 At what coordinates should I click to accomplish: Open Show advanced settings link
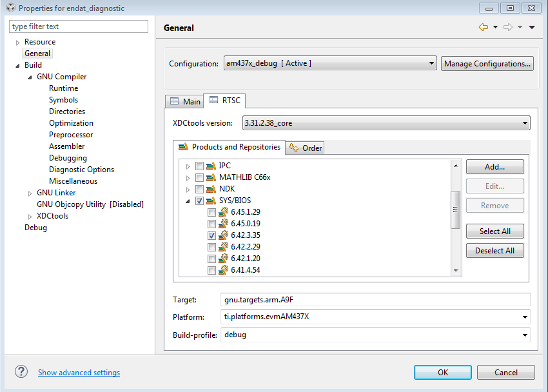coord(79,373)
